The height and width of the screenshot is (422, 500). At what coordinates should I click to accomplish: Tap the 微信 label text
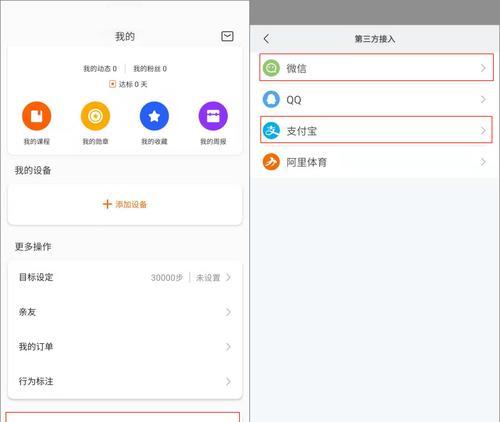tap(296, 68)
